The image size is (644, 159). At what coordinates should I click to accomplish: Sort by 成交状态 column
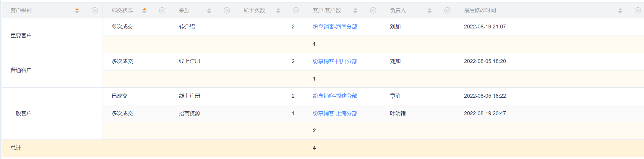(144, 11)
